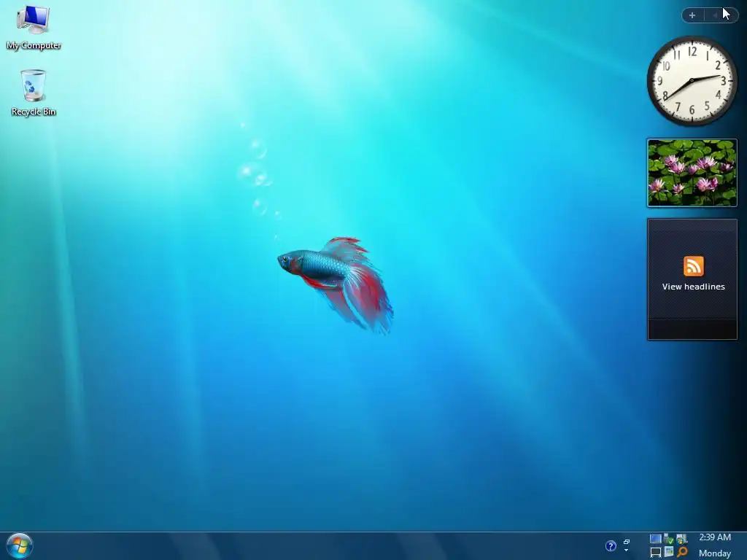Click the dark screen tray icon
This screenshot has width=747, height=560.
(656, 553)
